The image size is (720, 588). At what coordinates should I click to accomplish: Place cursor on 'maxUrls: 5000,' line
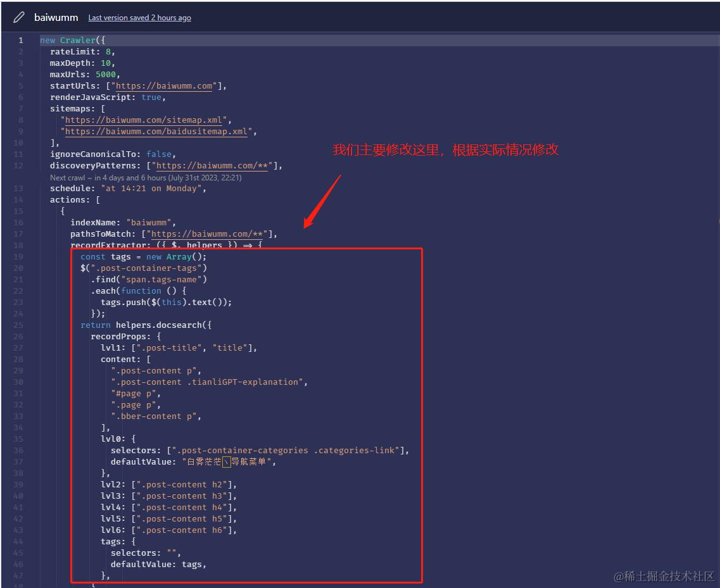(85, 74)
